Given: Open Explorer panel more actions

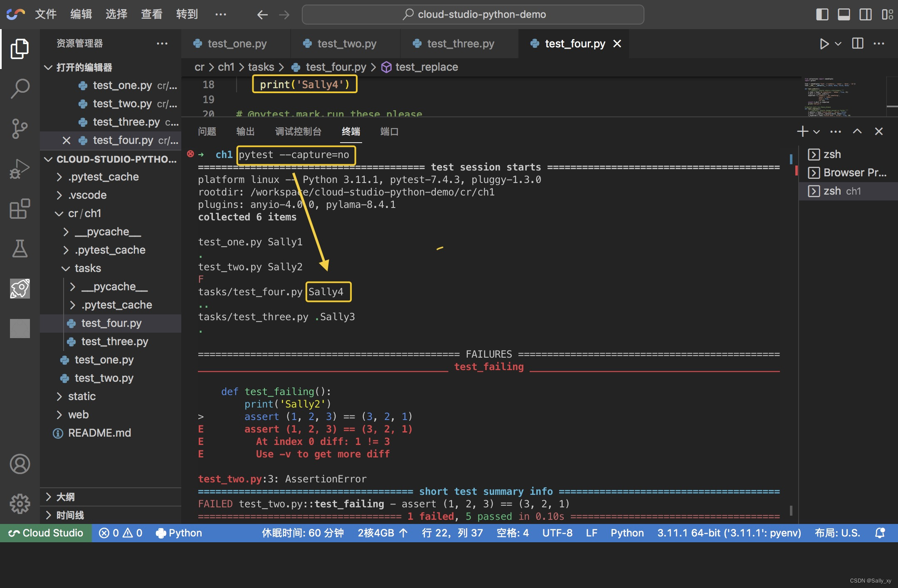Looking at the screenshot, I should click(162, 43).
